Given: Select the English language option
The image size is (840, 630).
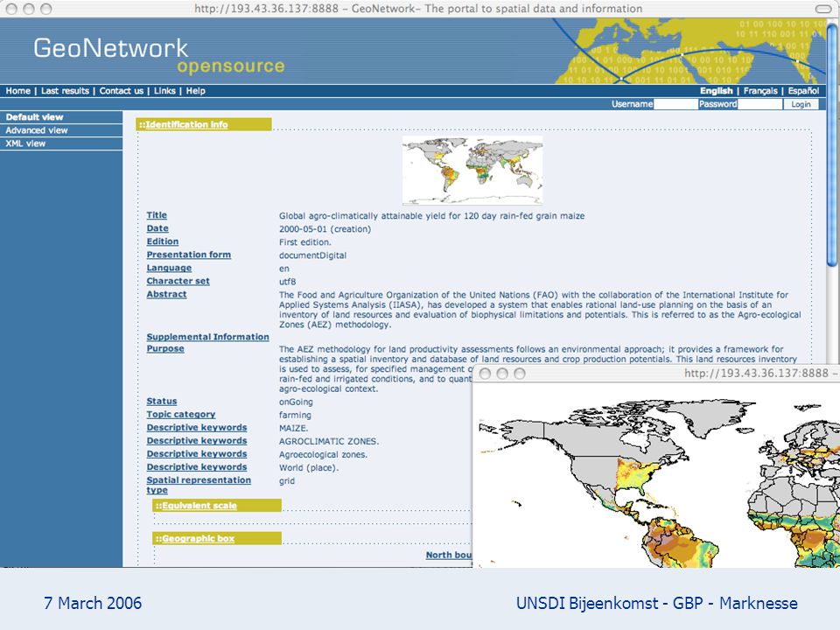Looking at the screenshot, I should [x=717, y=91].
